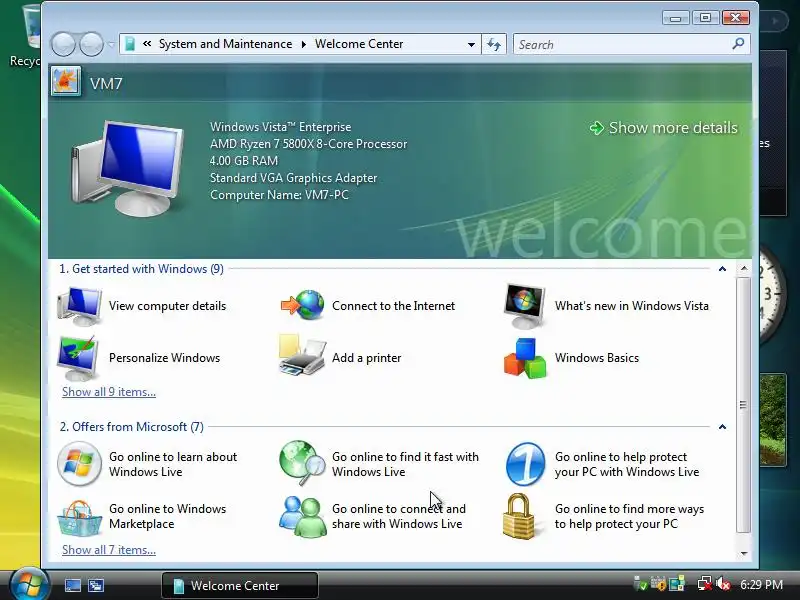Click the Welcome Center taskbar button

click(240, 585)
